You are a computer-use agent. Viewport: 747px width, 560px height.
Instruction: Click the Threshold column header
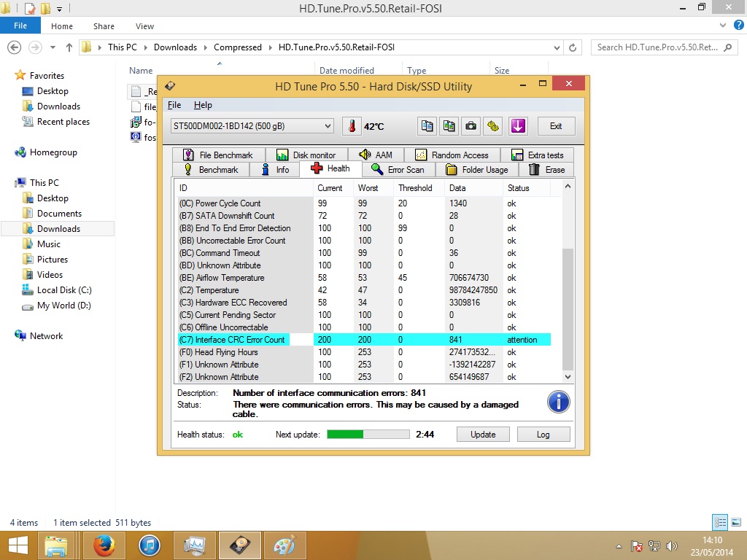click(418, 188)
